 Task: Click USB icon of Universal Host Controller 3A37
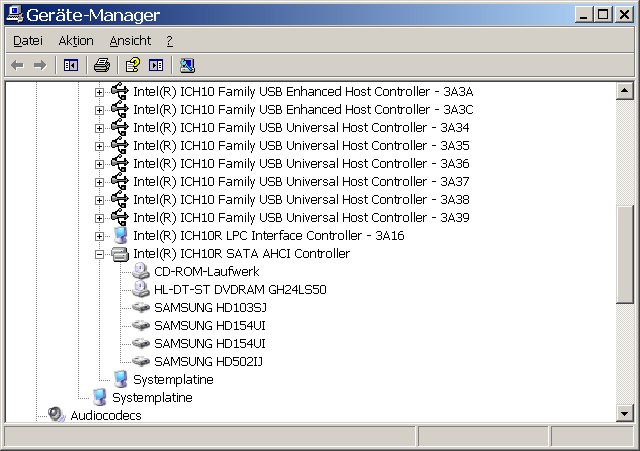(120, 181)
